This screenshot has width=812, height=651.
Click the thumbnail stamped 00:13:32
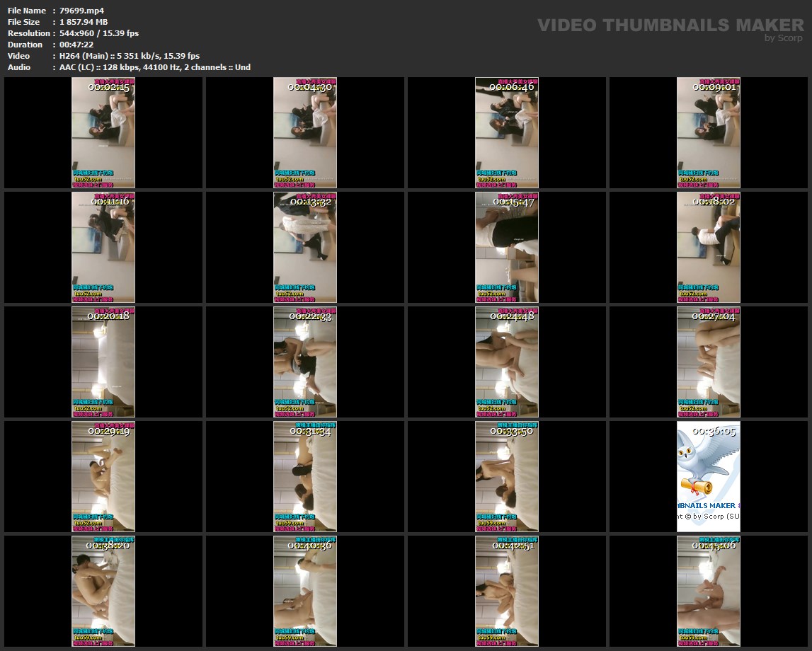click(x=305, y=247)
